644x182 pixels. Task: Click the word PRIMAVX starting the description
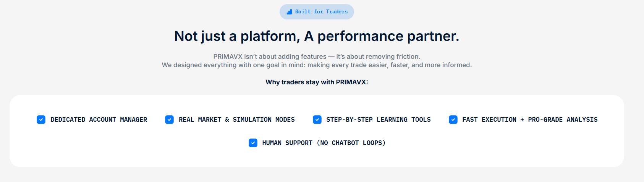(x=228, y=57)
